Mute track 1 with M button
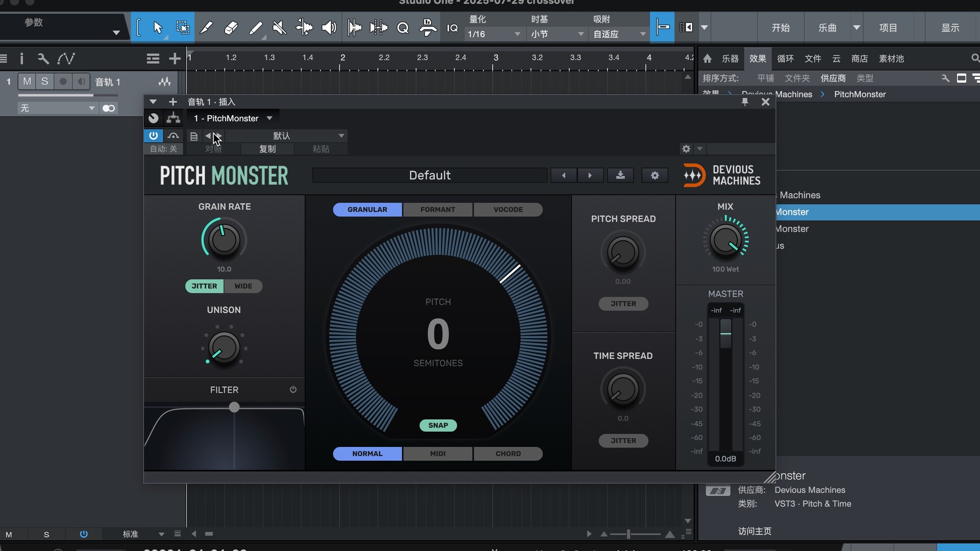 coord(27,81)
